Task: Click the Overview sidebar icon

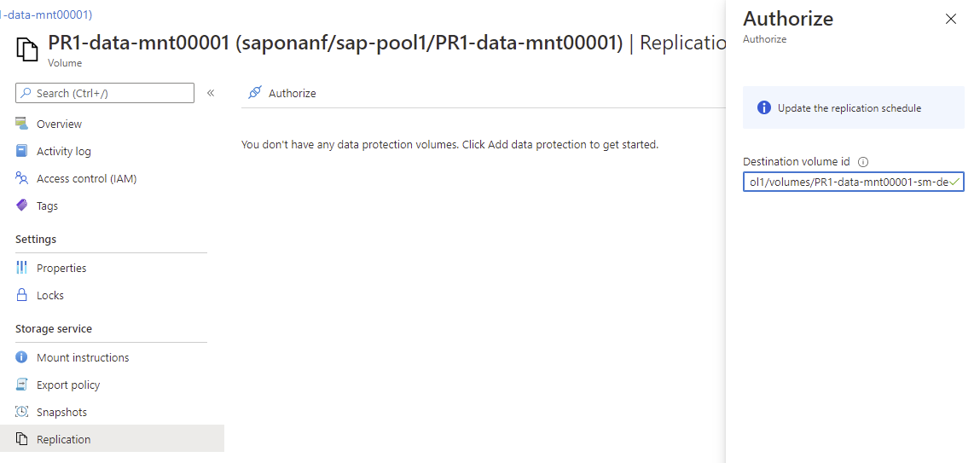Action: coord(21,124)
